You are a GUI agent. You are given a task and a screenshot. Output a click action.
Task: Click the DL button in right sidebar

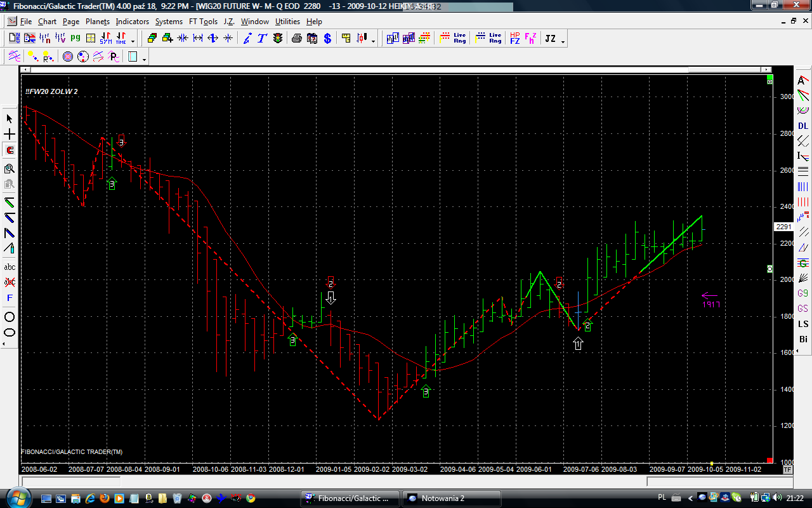coord(803,126)
